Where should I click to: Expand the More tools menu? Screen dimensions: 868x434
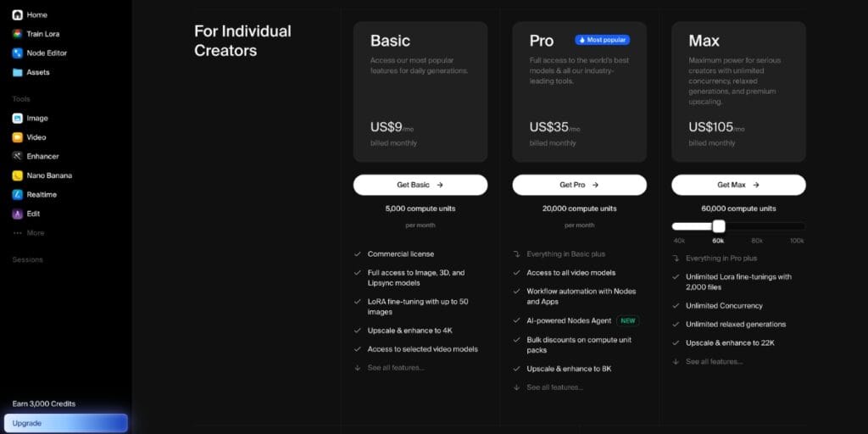(28, 233)
